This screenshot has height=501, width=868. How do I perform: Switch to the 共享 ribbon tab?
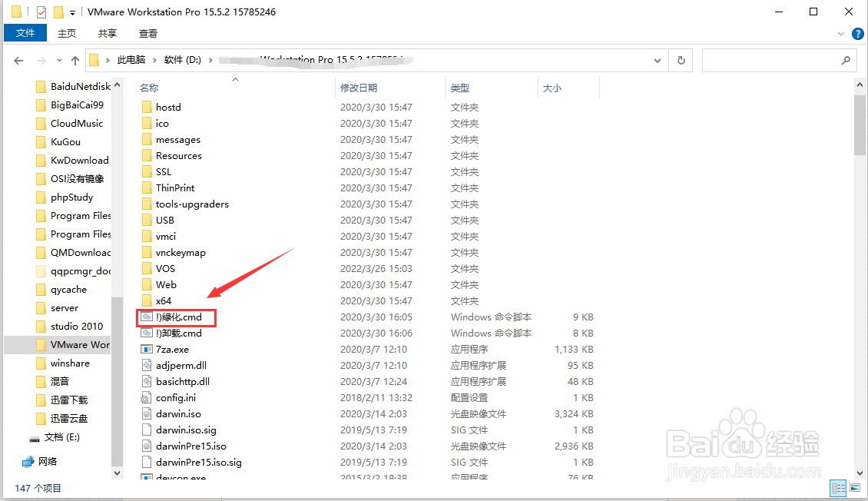[108, 33]
